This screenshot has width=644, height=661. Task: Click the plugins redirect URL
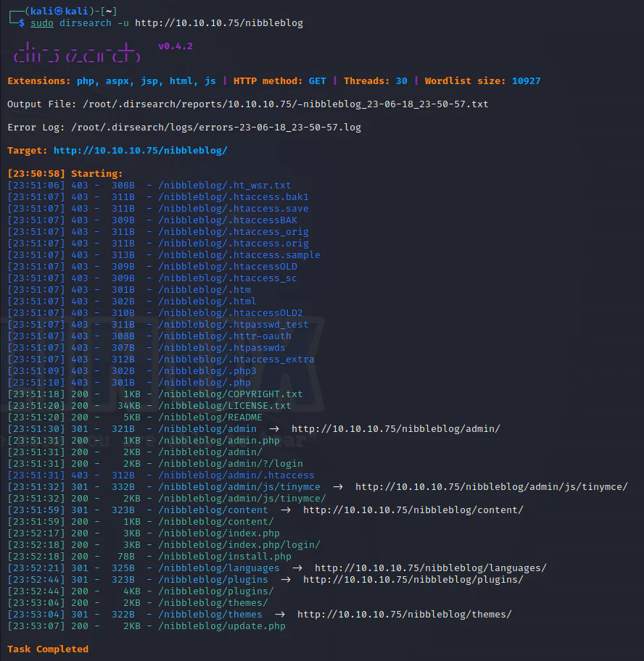tap(413, 580)
